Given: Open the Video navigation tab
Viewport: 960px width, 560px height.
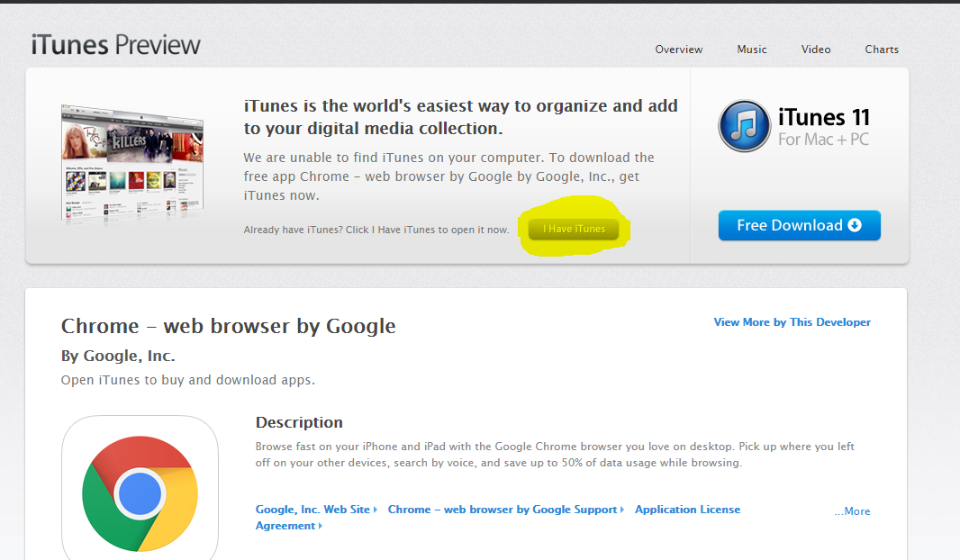Looking at the screenshot, I should tap(816, 50).
